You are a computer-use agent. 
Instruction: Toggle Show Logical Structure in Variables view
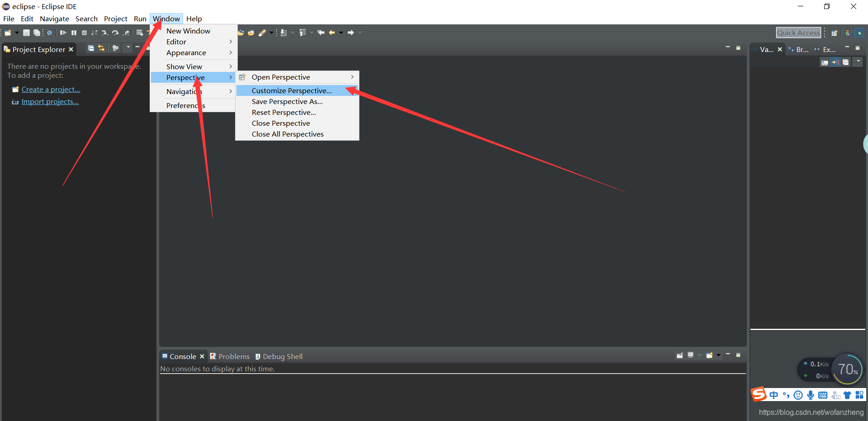tap(835, 62)
